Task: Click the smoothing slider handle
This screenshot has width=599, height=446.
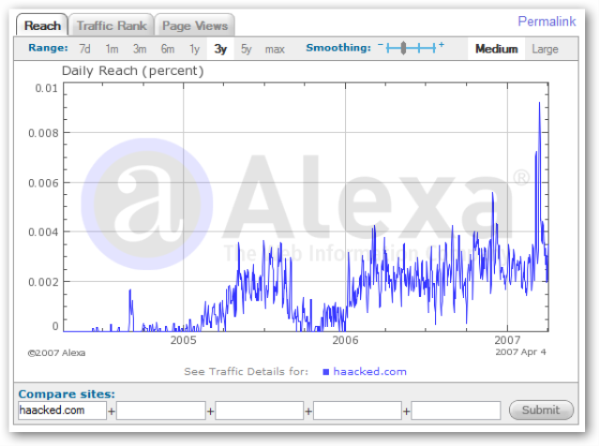Action: point(403,48)
